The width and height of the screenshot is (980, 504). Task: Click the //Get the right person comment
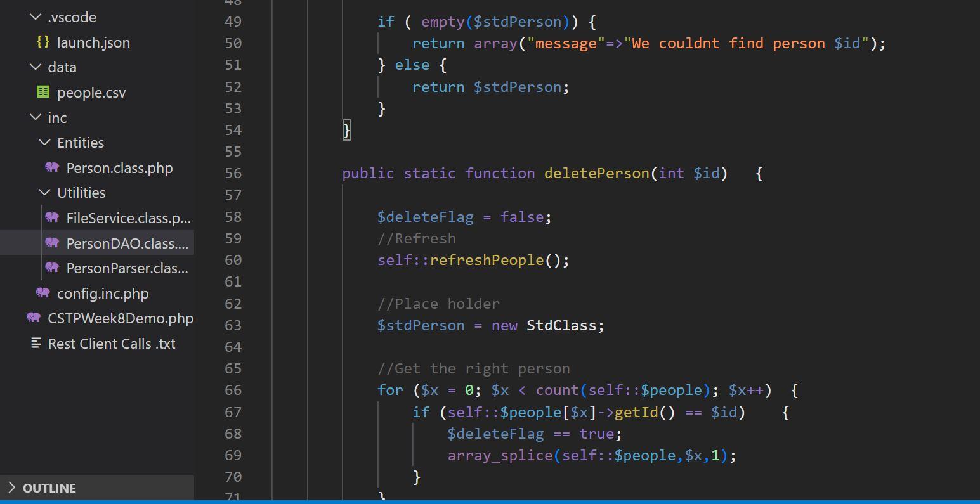coord(474,368)
